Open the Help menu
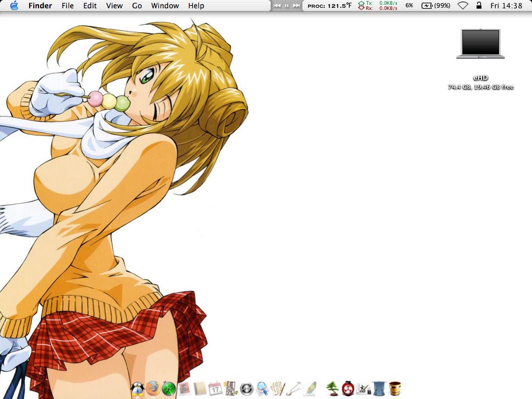 (x=196, y=6)
